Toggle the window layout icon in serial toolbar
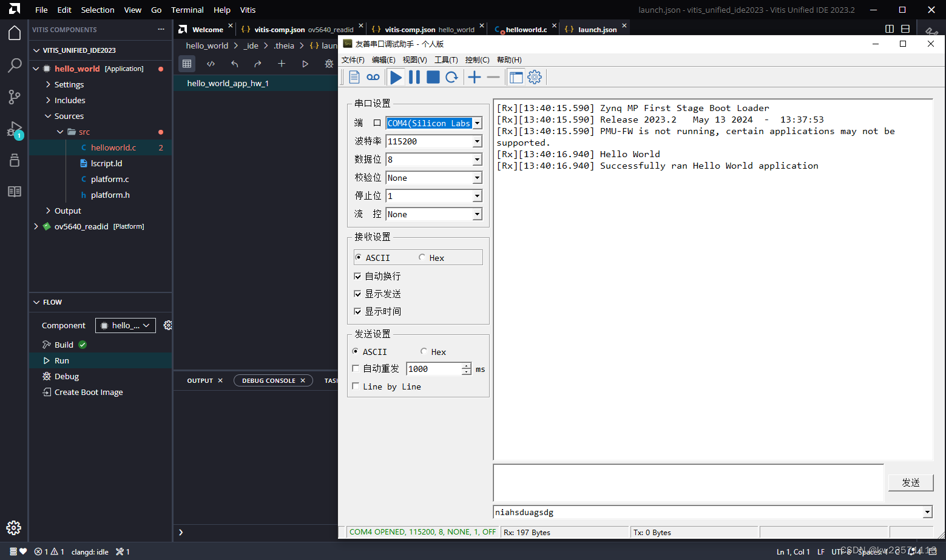This screenshot has width=946, height=560. click(x=516, y=77)
